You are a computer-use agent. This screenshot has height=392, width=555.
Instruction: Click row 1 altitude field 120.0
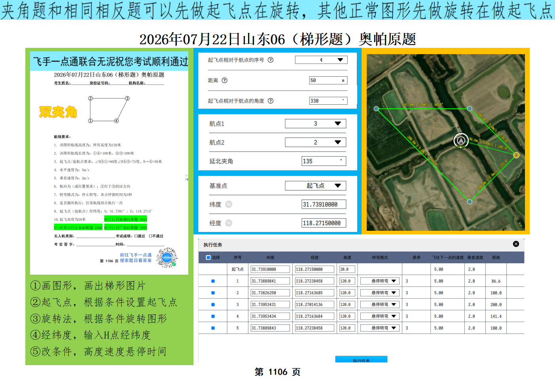coord(347,281)
